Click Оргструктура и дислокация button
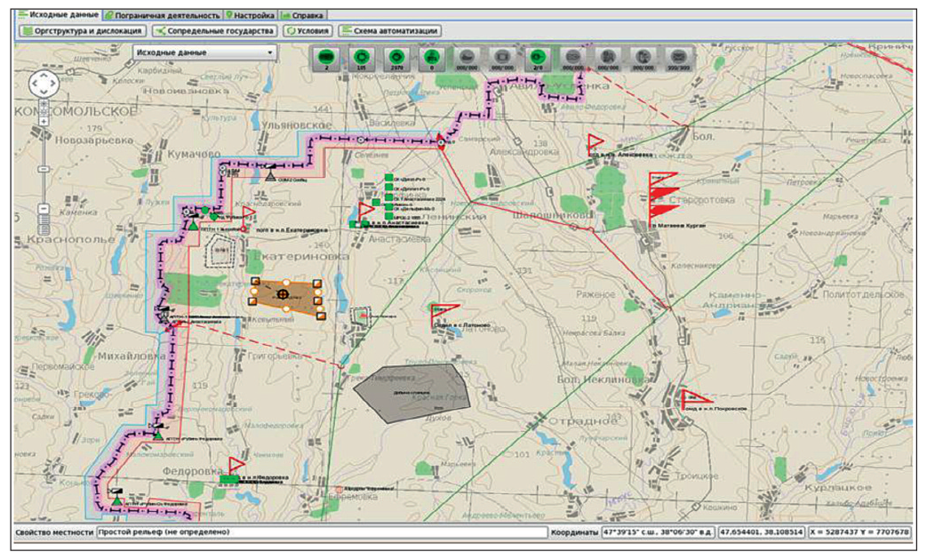 [x=82, y=31]
